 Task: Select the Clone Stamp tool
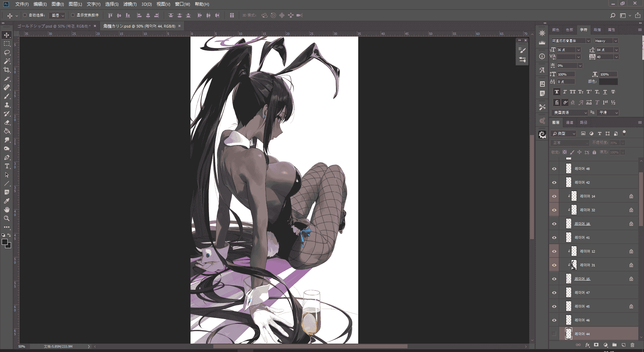pyautogui.click(x=7, y=105)
